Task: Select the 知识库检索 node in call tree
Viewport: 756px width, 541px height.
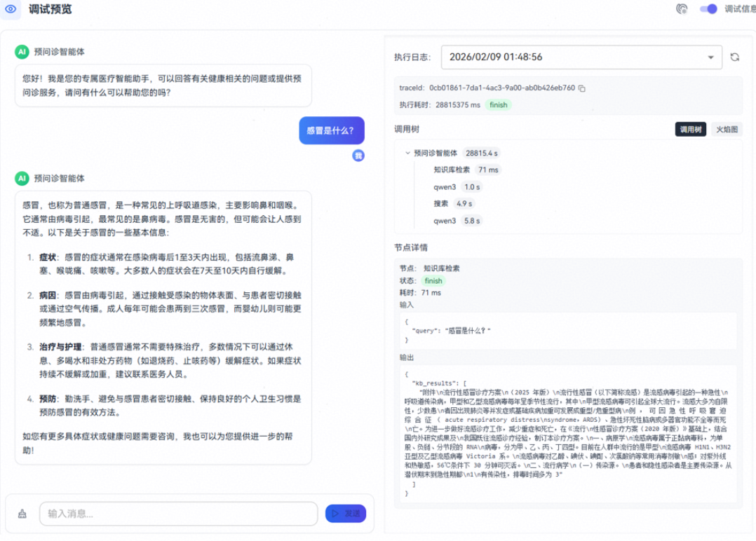Action: point(452,170)
